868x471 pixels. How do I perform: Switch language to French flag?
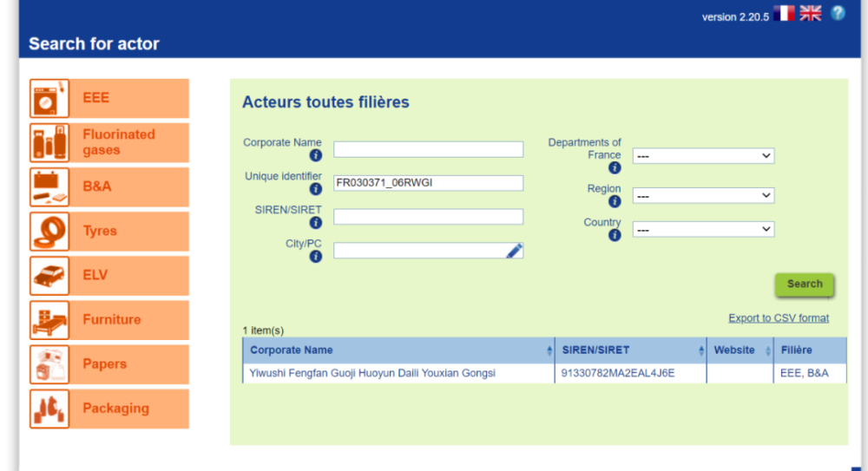784,13
